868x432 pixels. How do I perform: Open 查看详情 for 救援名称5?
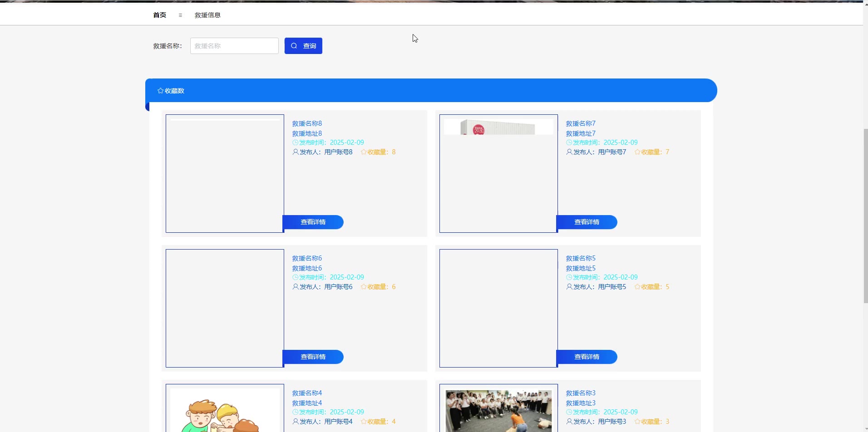tap(587, 357)
